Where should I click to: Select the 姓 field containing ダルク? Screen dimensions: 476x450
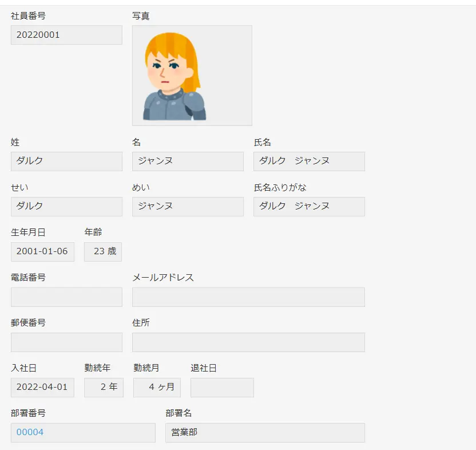click(66, 161)
